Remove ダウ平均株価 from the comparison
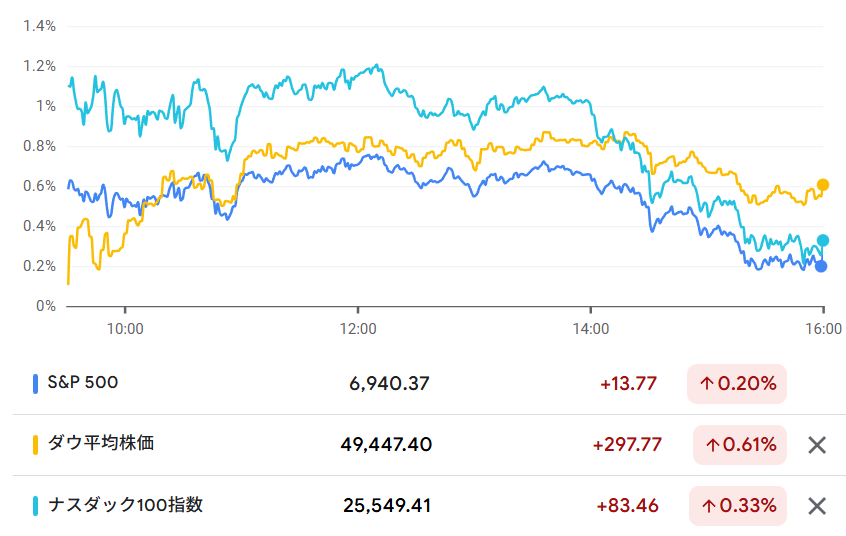The width and height of the screenshot is (846, 536). point(817,445)
